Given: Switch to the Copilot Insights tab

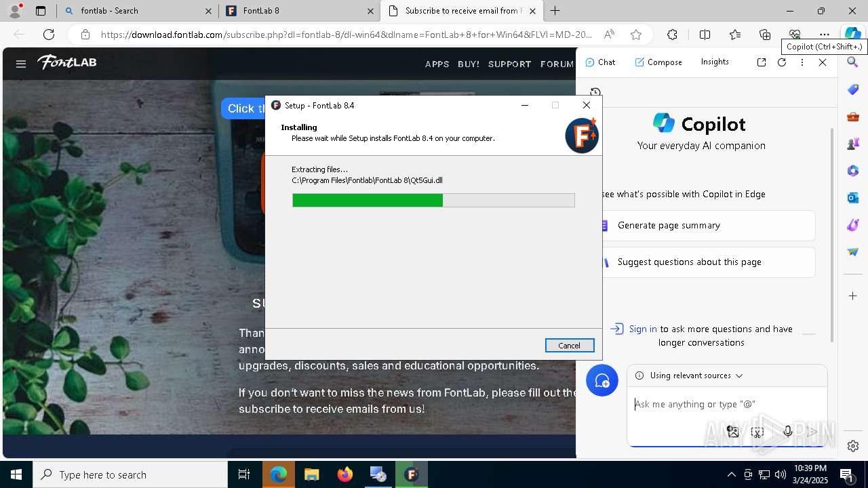Looking at the screenshot, I should pos(715,62).
